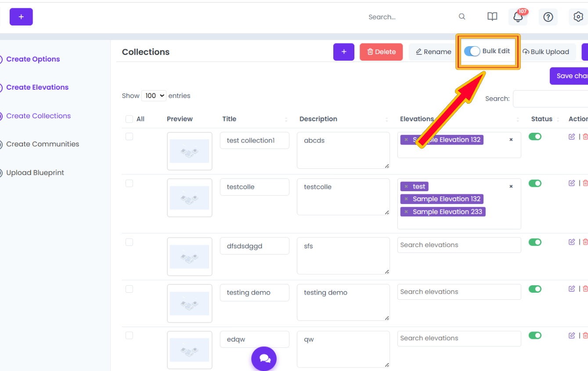Select checkbox for test collection1 row
Image resolution: width=588 pixels, height=371 pixels.
(x=129, y=137)
